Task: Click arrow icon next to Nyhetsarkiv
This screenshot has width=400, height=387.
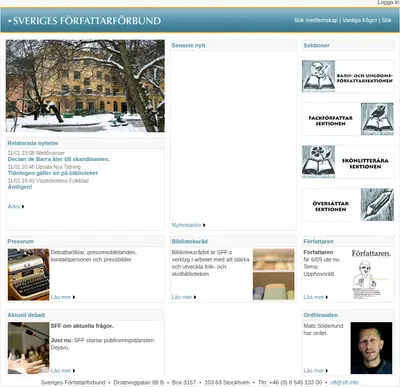Action: click(x=204, y=225)
